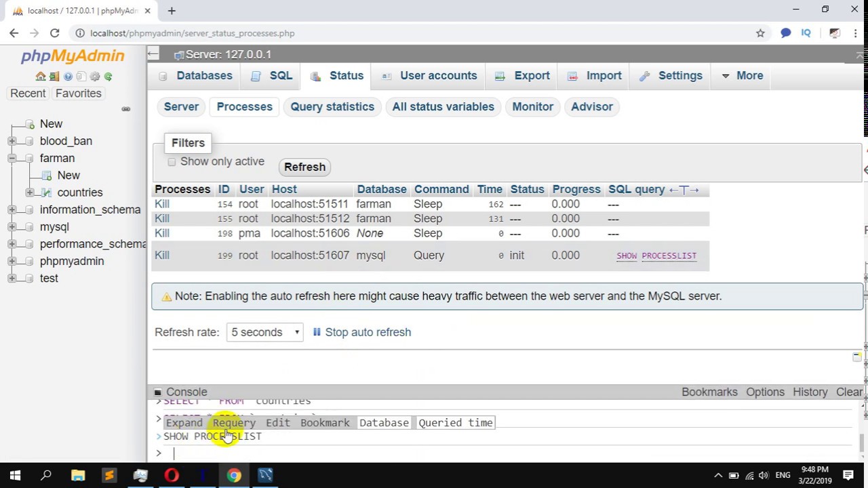
Task: Open console Bookmarks panel
Action: 709,392
